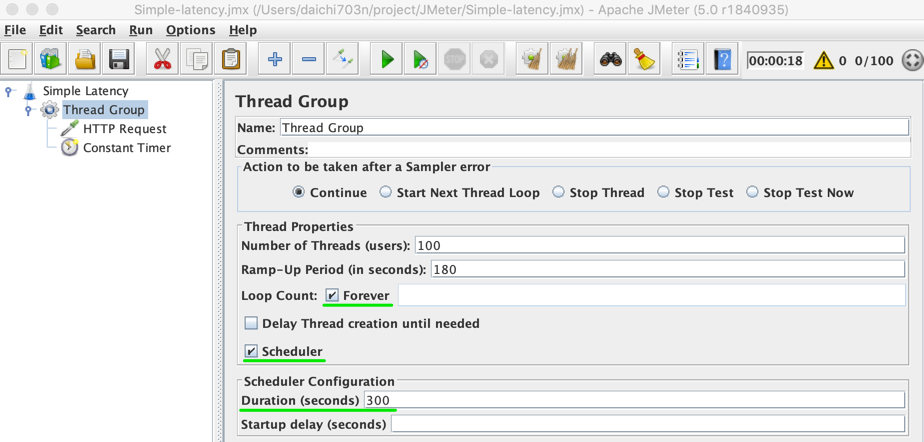
Task: Click the Open file folder icon
Action: point(85,59)
